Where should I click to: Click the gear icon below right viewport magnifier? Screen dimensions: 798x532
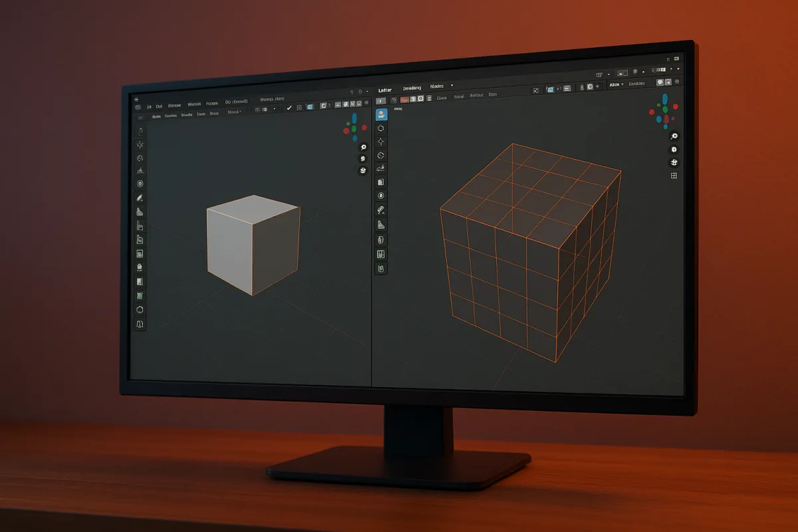pos(674,150)
